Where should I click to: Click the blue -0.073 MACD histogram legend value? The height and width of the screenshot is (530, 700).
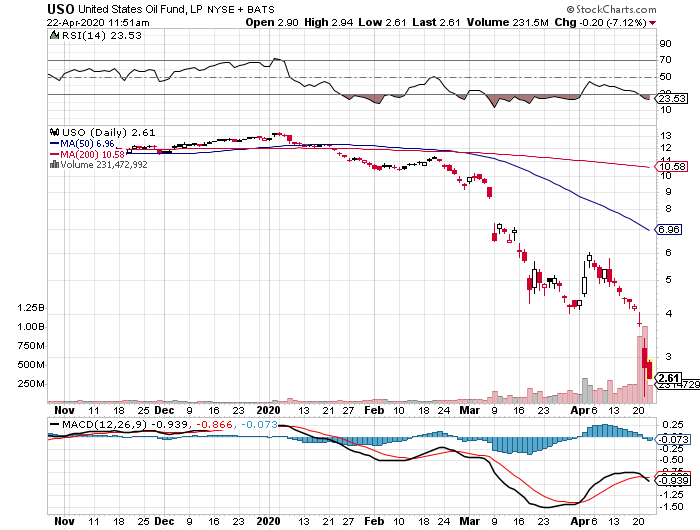[259, 424]
